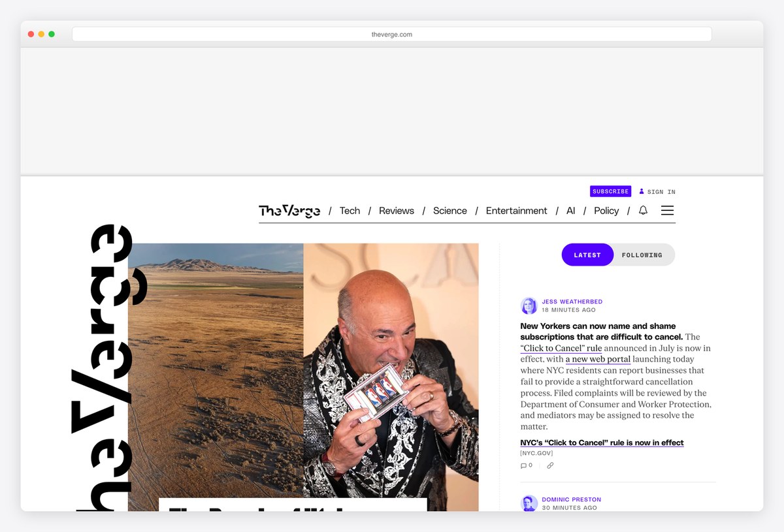Select the Latest feed toggle

[x=587, y=255]
